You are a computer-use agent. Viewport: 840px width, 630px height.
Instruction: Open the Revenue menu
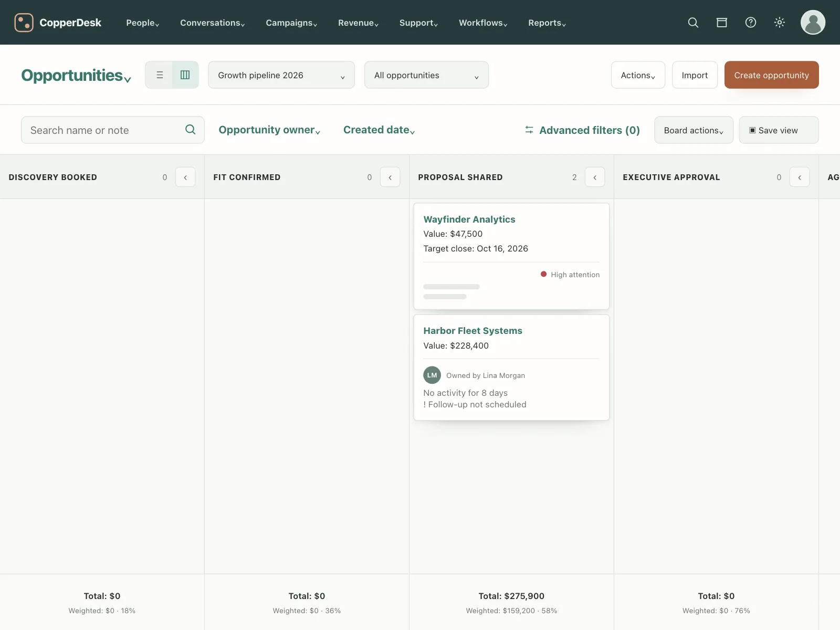[358, 23]
